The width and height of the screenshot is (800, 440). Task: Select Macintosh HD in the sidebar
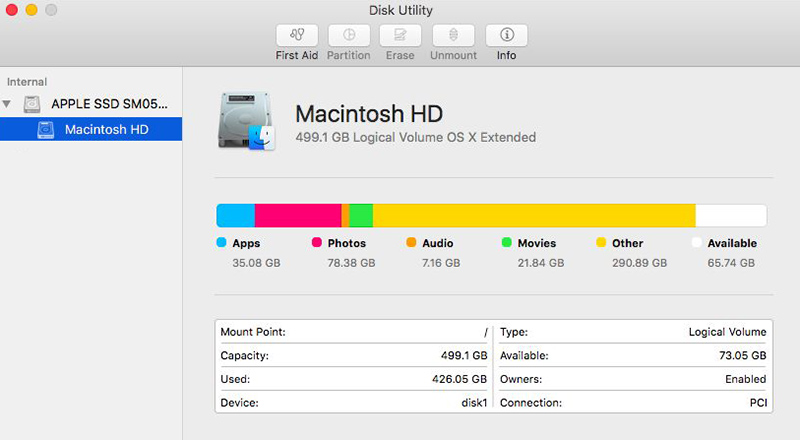[107, 129]
